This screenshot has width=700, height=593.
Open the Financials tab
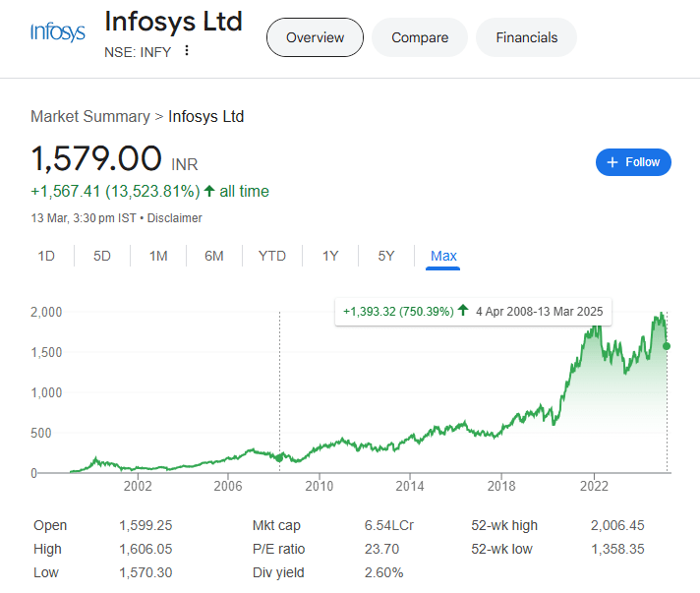[x=526, y=37]
